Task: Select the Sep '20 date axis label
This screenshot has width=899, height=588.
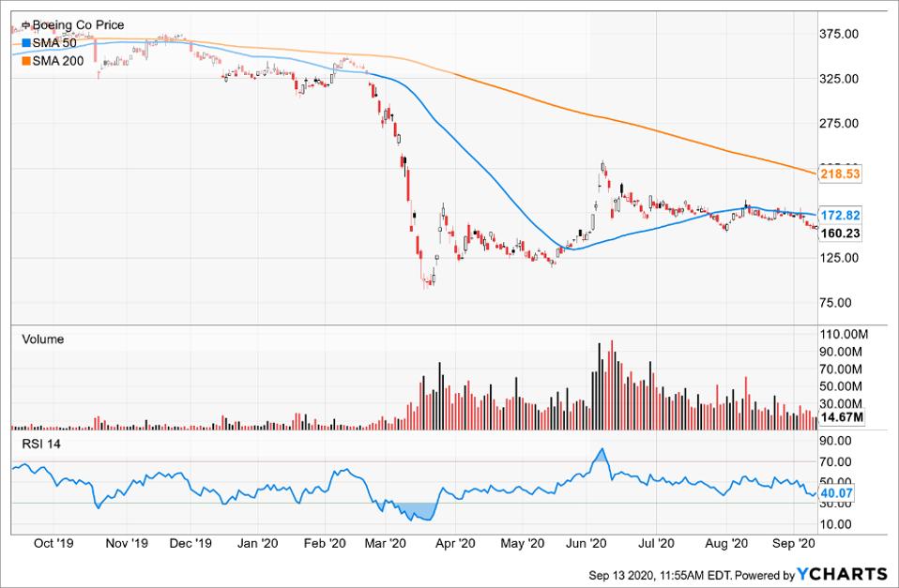Action: (x=794, y=543)
